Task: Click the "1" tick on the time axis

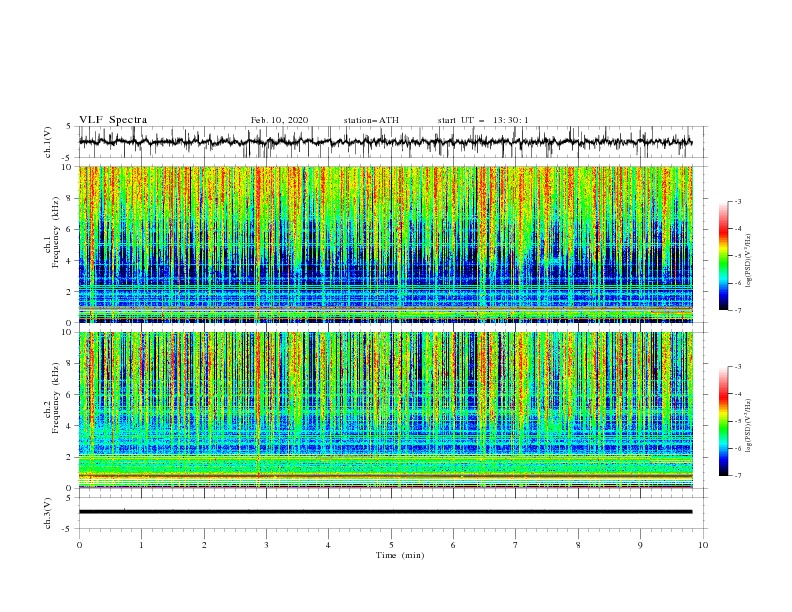Action: [x=141, y=545]
